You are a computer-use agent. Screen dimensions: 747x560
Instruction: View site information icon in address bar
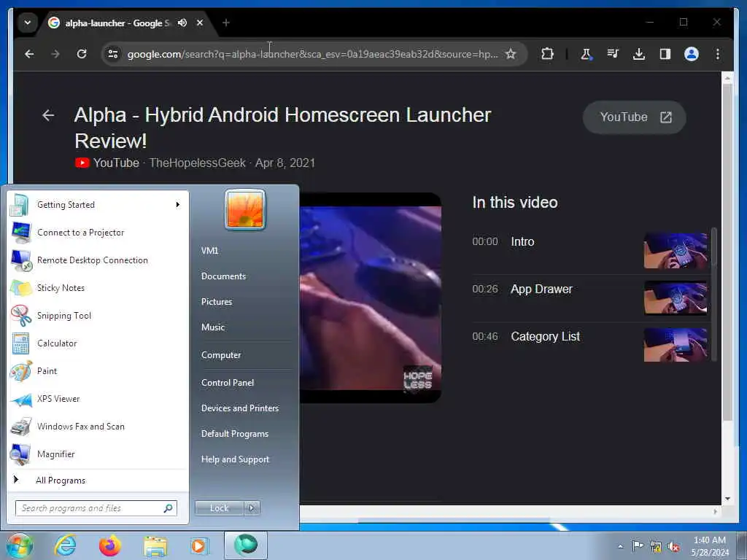click(x=113, y=54)
